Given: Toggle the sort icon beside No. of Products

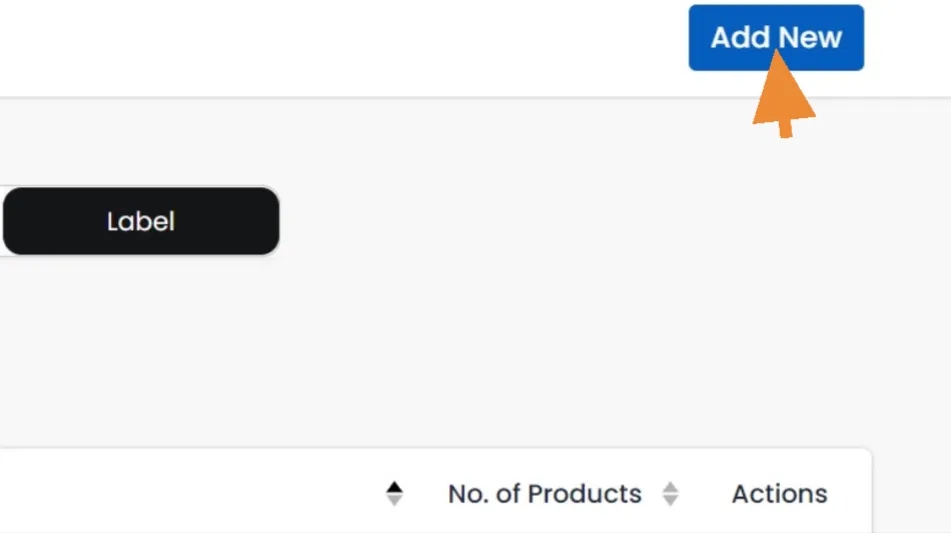Looking at the screenshot, I should [670, 494].
